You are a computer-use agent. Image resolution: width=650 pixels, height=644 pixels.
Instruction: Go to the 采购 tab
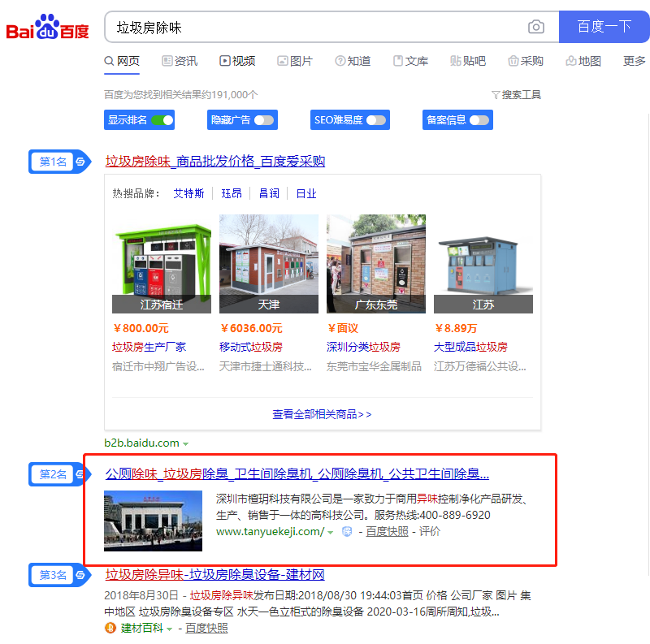[x=526, y=62]
